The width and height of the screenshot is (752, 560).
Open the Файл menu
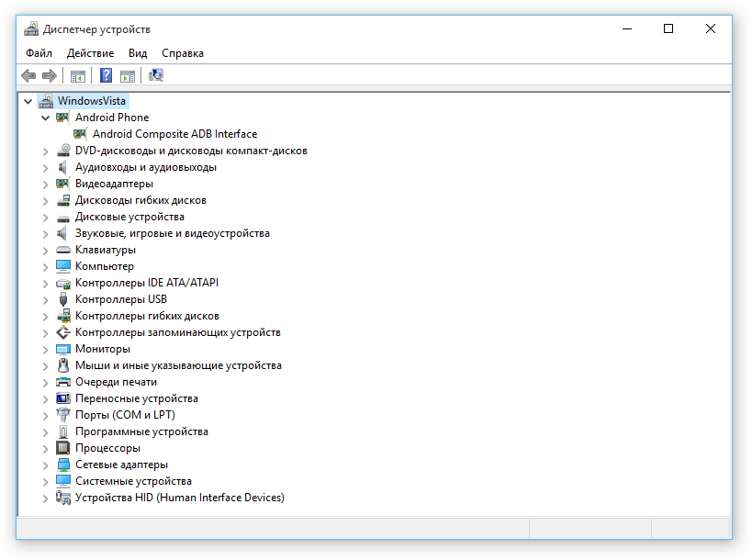click(39, 53)
